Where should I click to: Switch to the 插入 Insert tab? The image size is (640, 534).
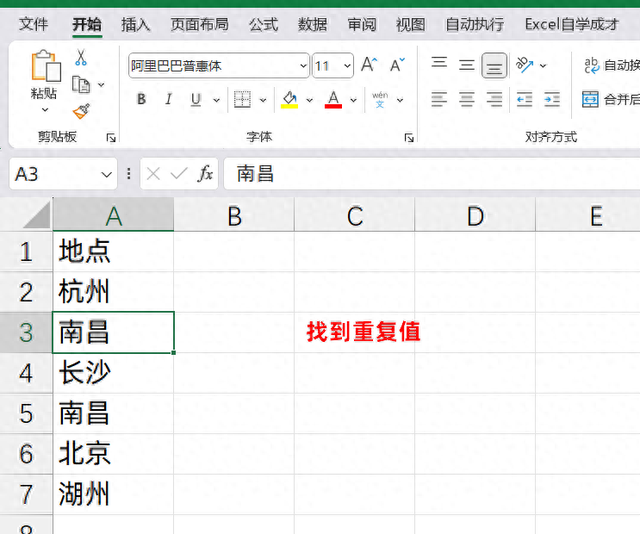tap(136, 24)
